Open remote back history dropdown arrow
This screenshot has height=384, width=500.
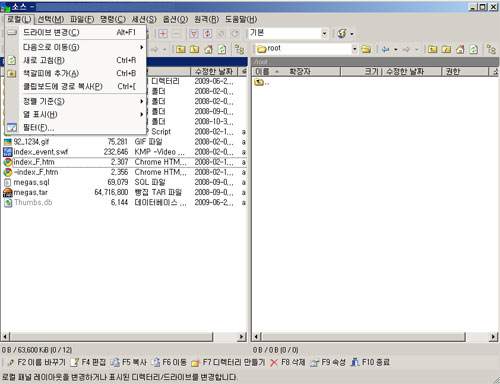point(396,50)
